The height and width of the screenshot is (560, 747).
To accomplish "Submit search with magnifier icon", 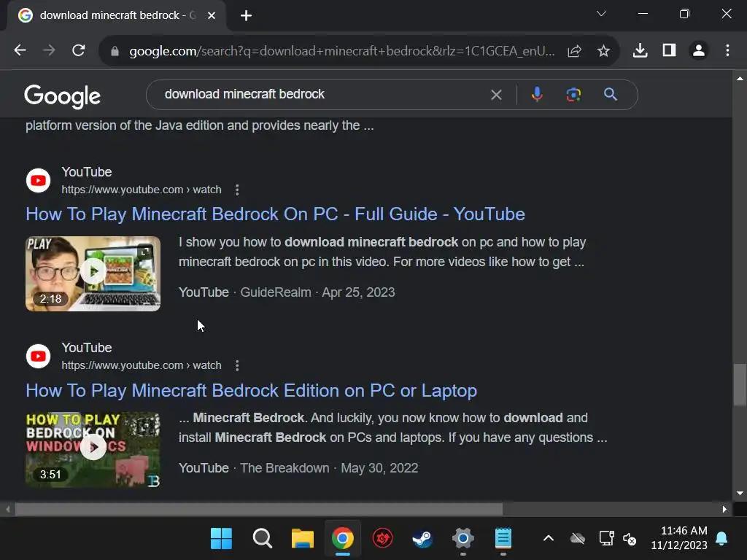I will (611, 95).
